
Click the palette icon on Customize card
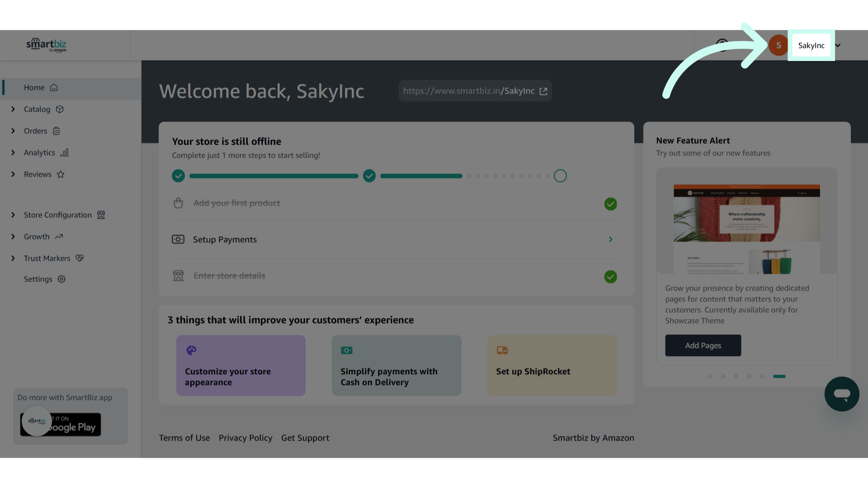pos(191,350)
